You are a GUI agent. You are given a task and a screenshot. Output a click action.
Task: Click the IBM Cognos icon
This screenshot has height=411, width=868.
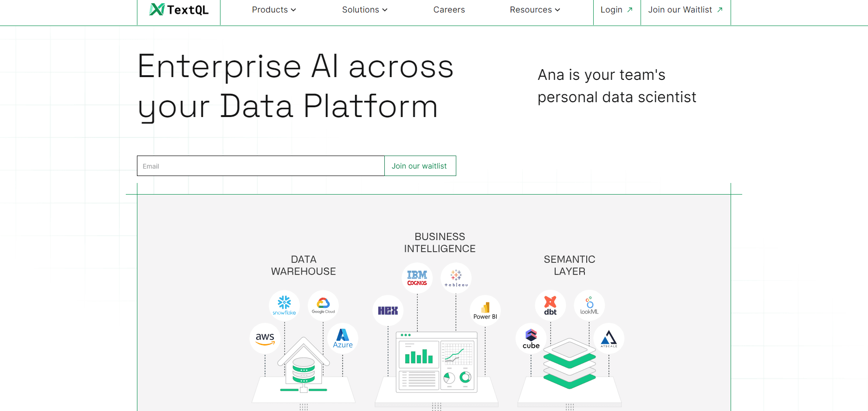pos(417,278)
